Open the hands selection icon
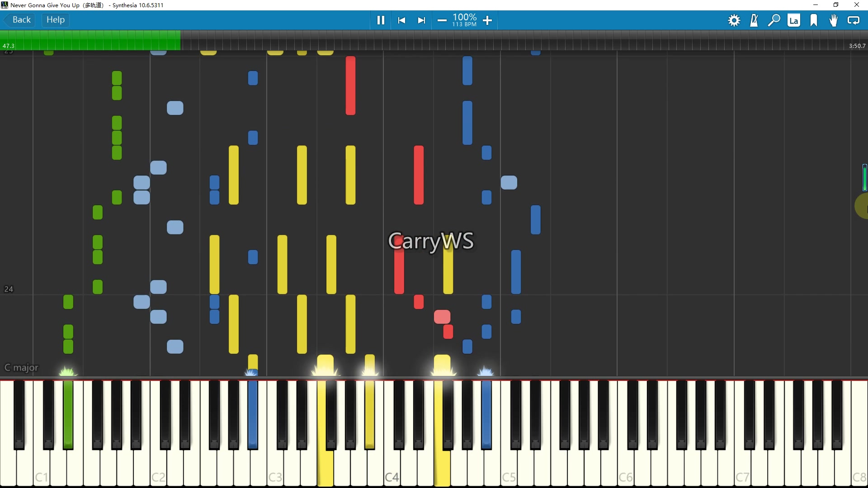Viewport: 868px width, 488px height. click(x=834, y=20)
